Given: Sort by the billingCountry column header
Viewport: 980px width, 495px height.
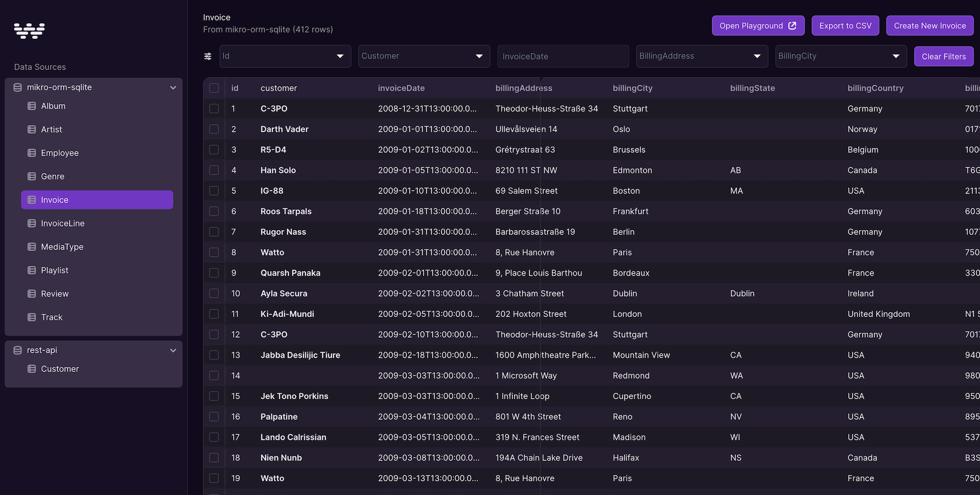Looking at the screenshot, I should pyautogui.click(x=875, y=88).
